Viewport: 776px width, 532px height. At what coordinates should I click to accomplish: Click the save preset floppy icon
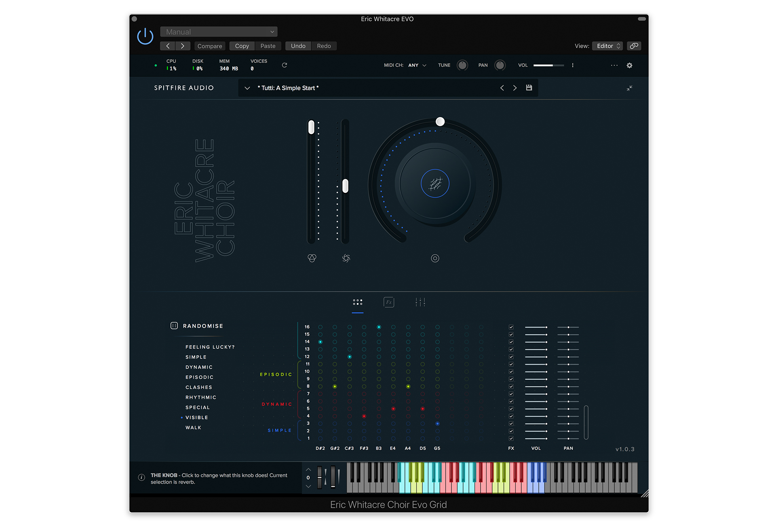point(529,88)
